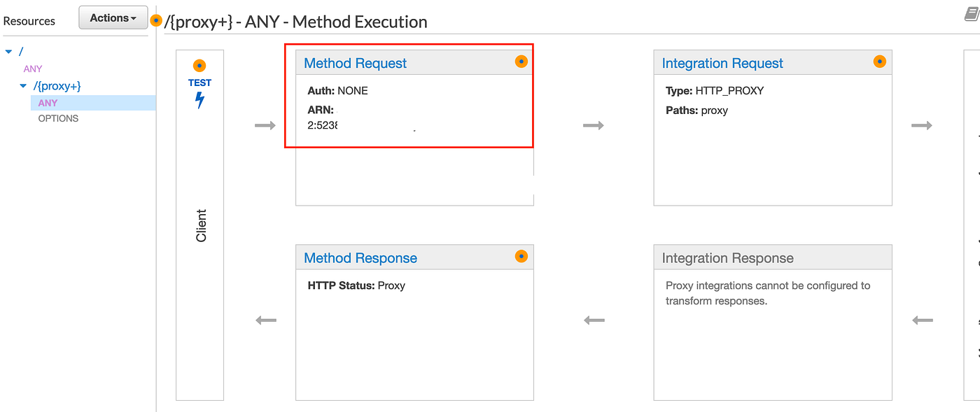The width and height of the screenshot is (980, 412).
Task: Open the Method Response settings link
Action: click(x=360, y=258)
